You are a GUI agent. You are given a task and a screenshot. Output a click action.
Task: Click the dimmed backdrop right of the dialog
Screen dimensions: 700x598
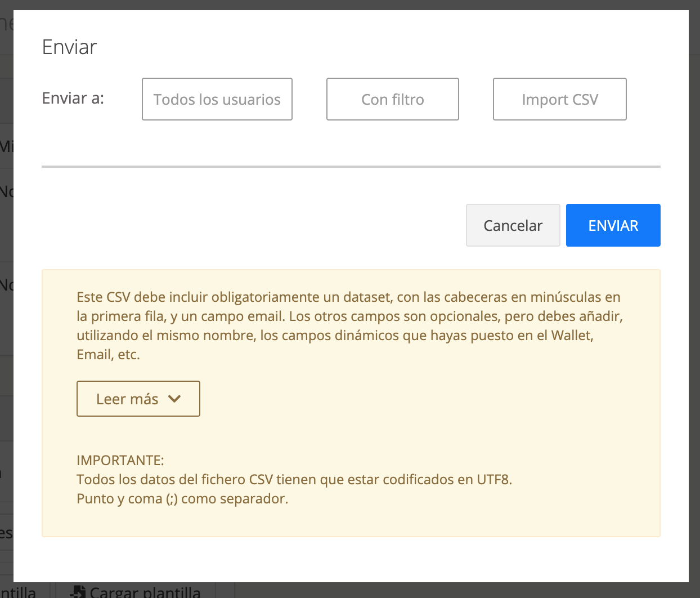(x=694, y=282)
